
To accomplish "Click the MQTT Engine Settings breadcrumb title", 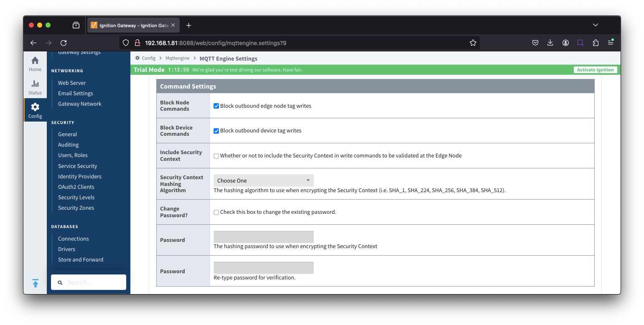I will [228, 58].
